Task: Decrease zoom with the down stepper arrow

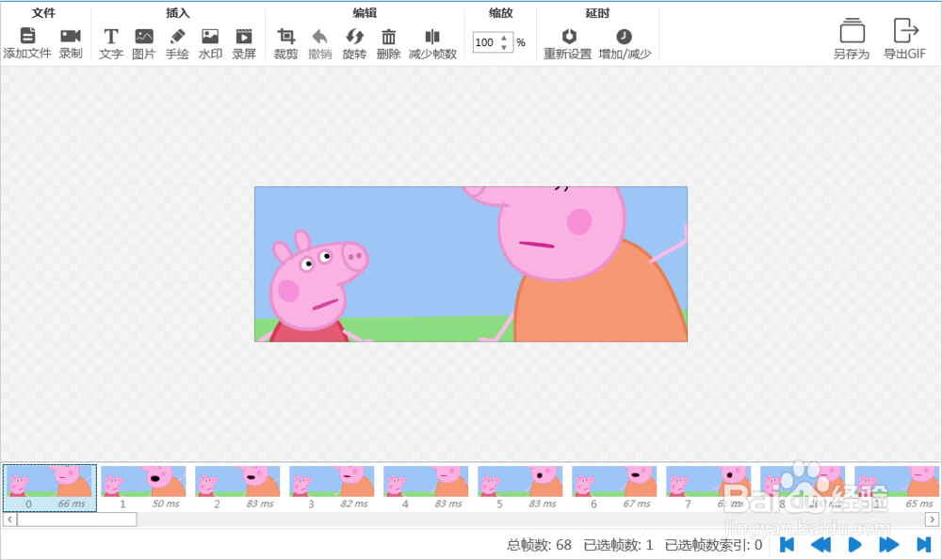Action: coord(504,47)
